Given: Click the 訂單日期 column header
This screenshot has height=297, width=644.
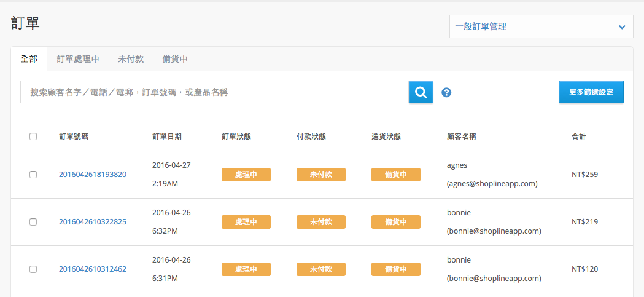Looking at the screenshot, I should [x=167, y=137].
